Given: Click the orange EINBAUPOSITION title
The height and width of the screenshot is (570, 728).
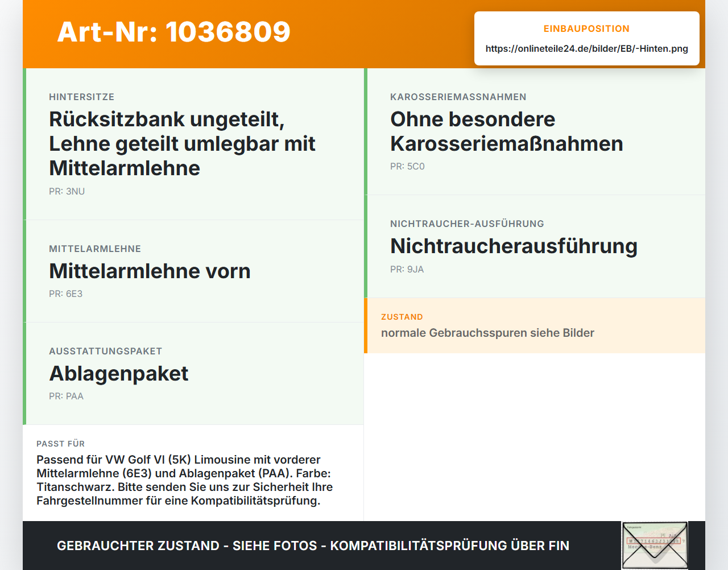Looking at the screenshot, I should pos(586,28).
